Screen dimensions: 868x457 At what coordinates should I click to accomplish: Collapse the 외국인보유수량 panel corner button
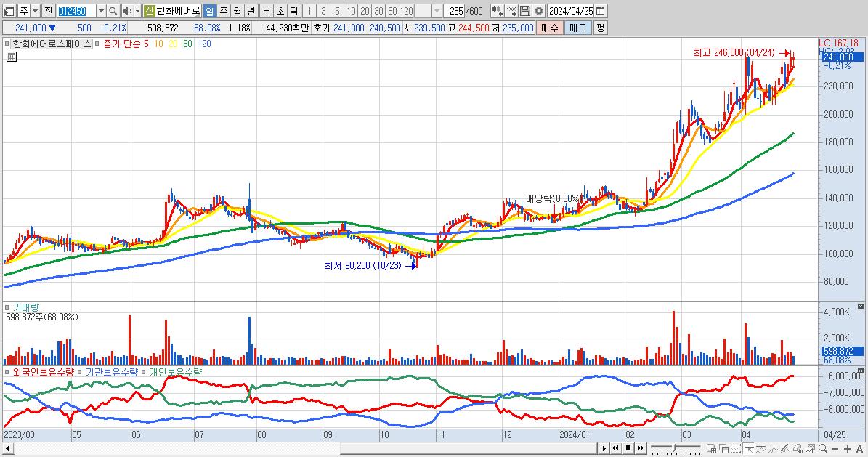click(x=860, y=371)
